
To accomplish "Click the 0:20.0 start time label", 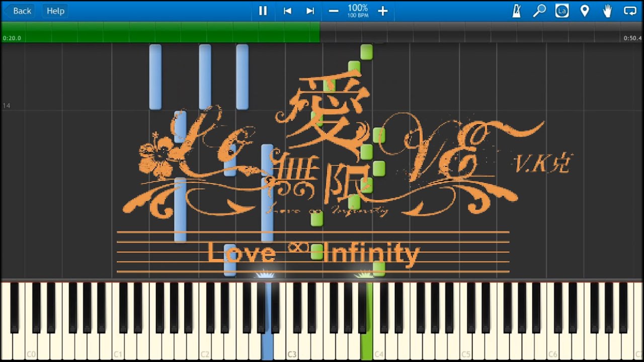I will click(12, 38).
